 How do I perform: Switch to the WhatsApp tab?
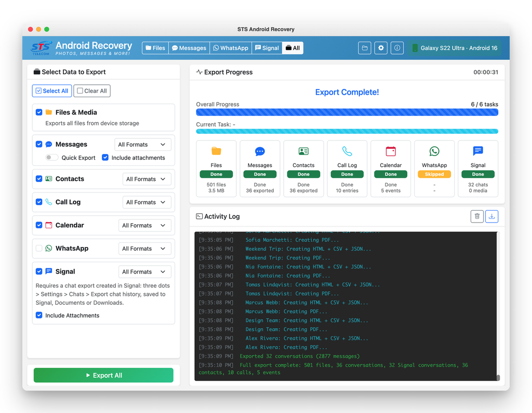(x=231, y=48)
